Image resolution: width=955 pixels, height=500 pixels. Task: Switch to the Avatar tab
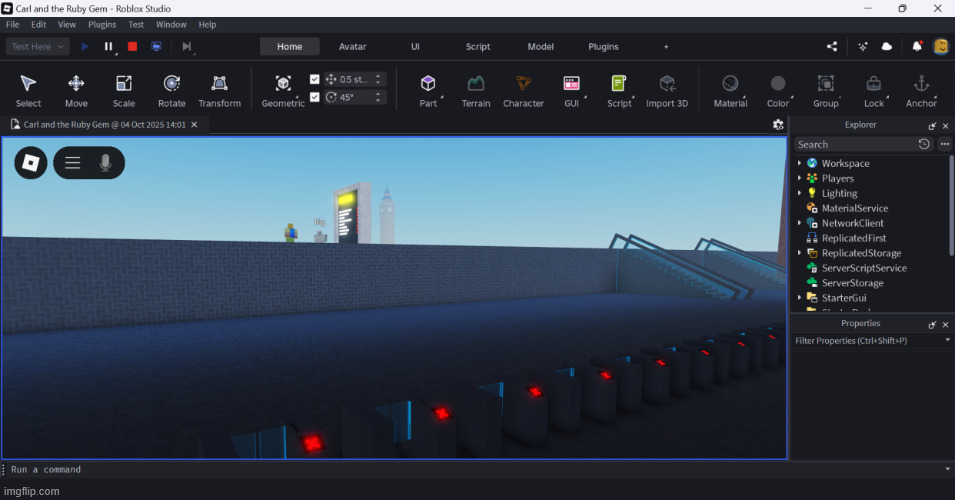(353, 46)
